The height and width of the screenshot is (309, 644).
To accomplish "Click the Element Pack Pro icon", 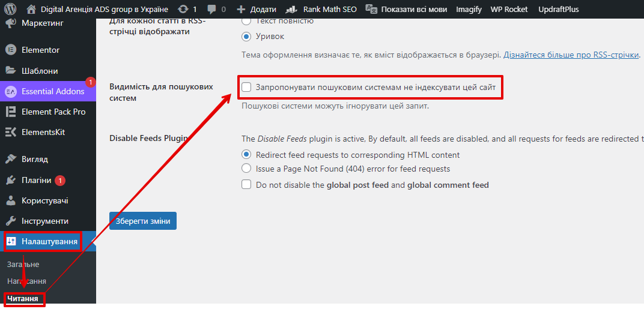I will coord(11,112).
